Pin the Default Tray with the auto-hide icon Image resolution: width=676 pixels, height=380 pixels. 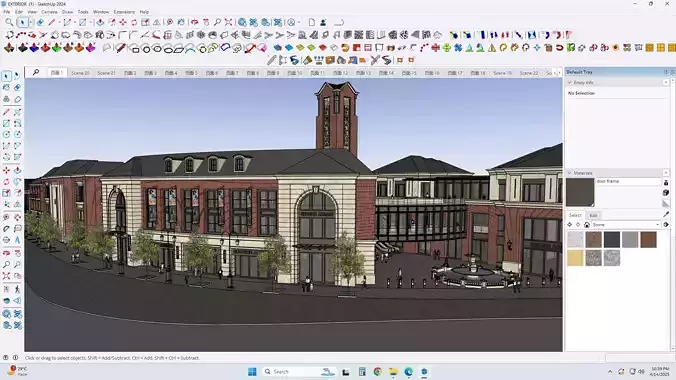[666, 72]
